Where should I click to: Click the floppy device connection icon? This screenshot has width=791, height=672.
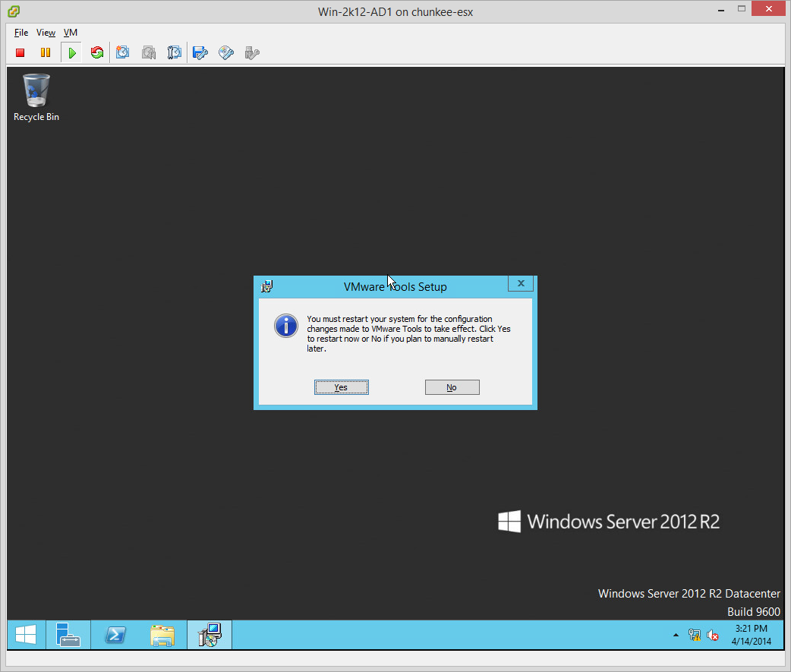[x=200, y=52]
